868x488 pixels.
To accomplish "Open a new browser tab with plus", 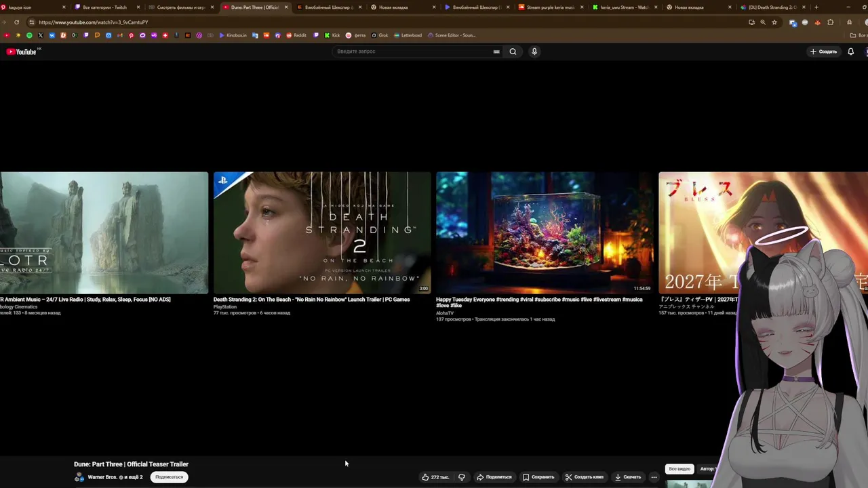I will (x=816, y=7).
